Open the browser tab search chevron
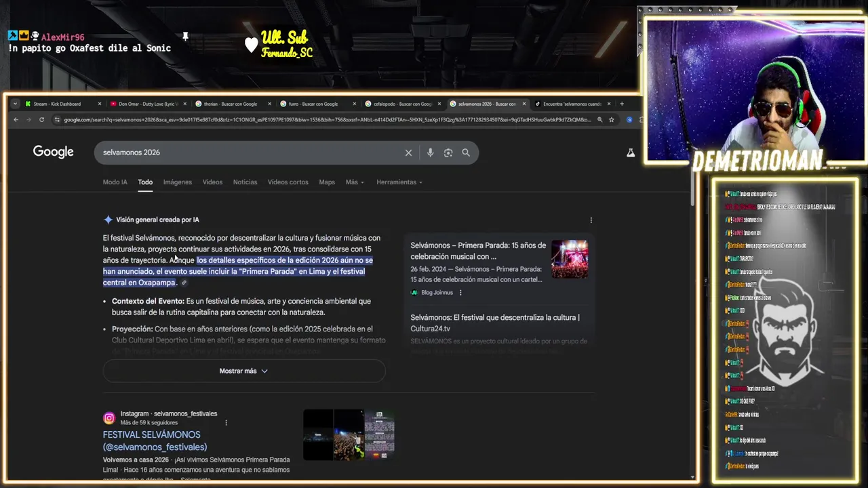The width and height of the screenshot is (868, 488). pyautogui.click(x=15, y=104)
